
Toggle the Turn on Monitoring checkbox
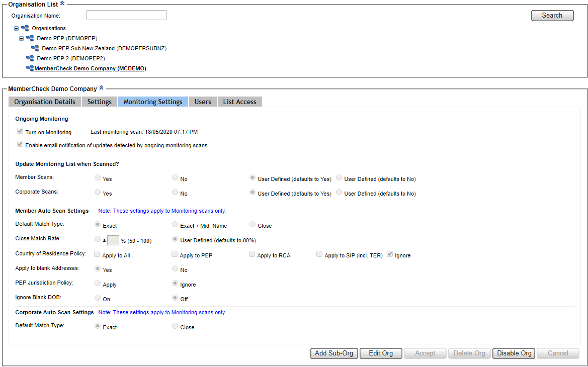pyautogui.click(x=20, y=131)
